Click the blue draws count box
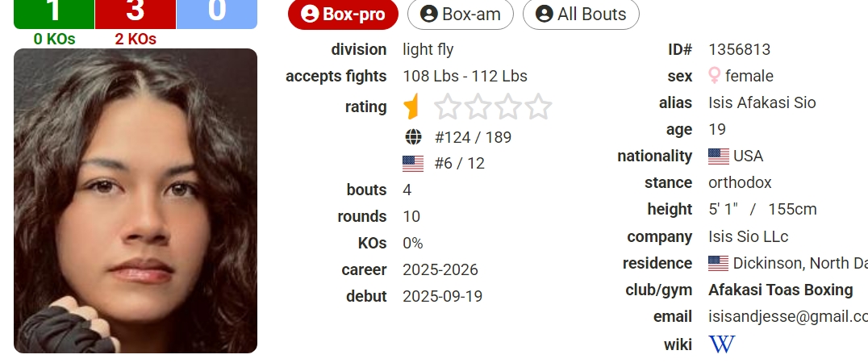The image size is (868, 363). (216, 12)
